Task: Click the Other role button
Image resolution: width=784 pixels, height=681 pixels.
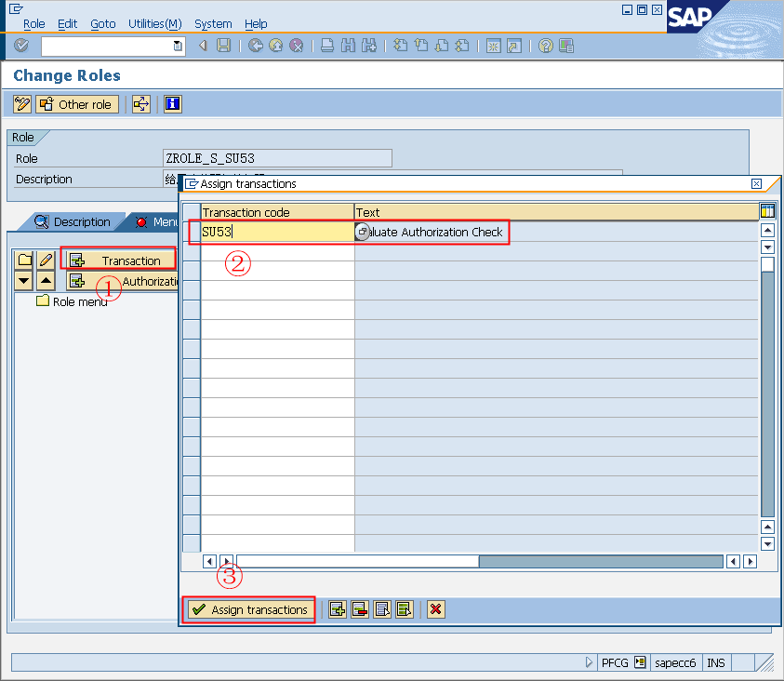Action: tap(77, 104)
